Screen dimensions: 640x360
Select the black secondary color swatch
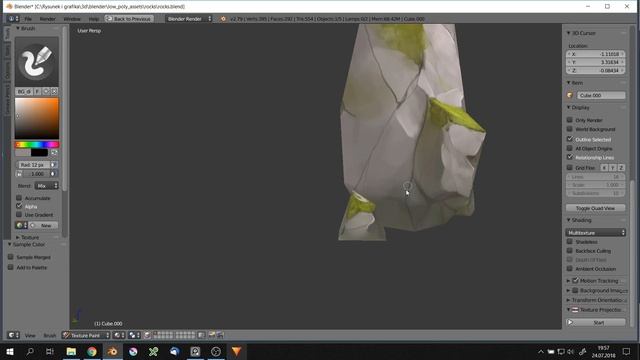tap(40, 153)
